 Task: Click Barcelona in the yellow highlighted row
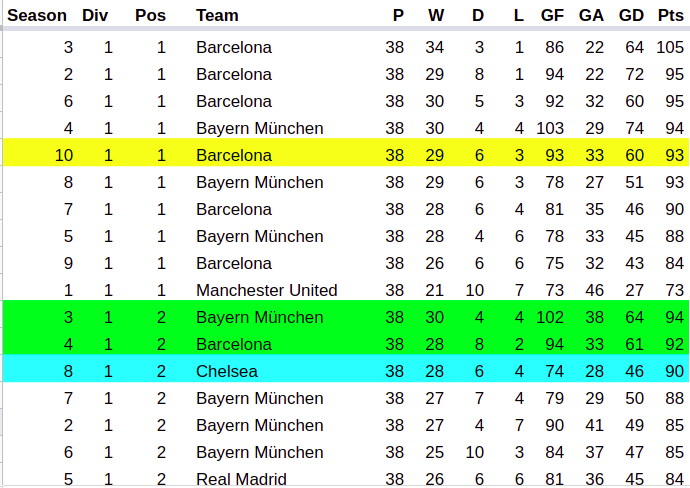234,155
